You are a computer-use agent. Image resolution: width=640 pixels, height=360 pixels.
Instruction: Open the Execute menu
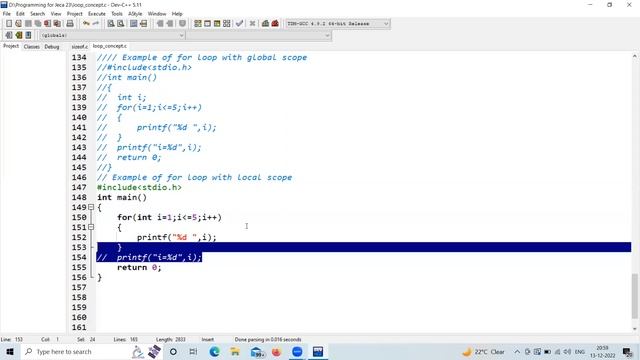pyautogui.click(x=97, y=14)
